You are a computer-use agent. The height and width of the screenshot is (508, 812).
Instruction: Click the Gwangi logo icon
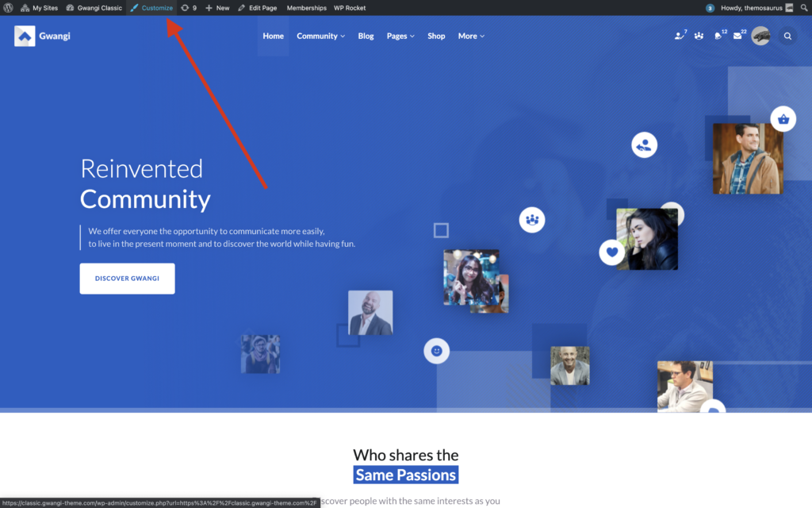pyautogui.click(x=25, y=36)
